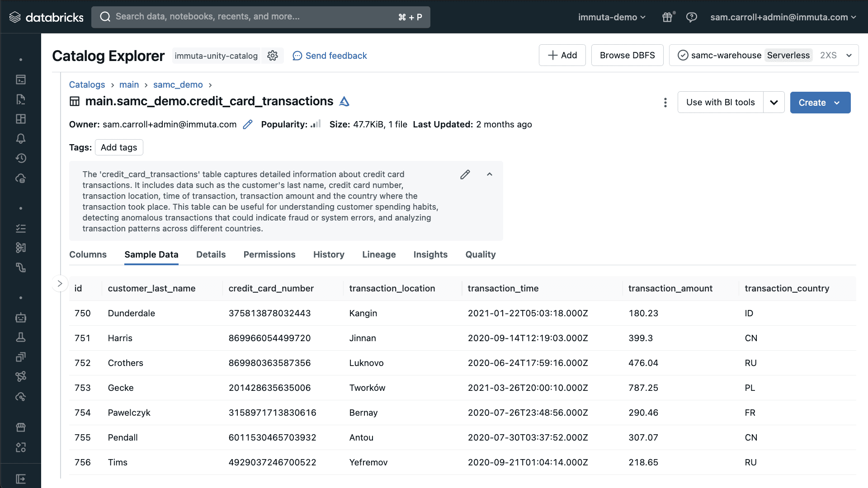Open the Databricks Assistant sparkle icon next to the table name
Screen dimensions: 868x488
[x=344, y=102]
